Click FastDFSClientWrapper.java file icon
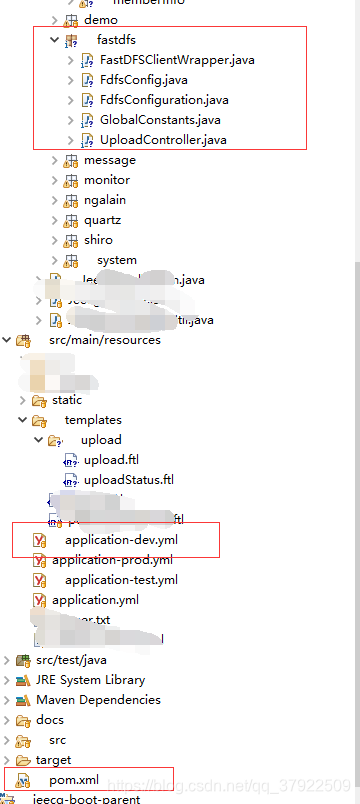Viewport: 360px width, 804px height. (x=87, y=61)
